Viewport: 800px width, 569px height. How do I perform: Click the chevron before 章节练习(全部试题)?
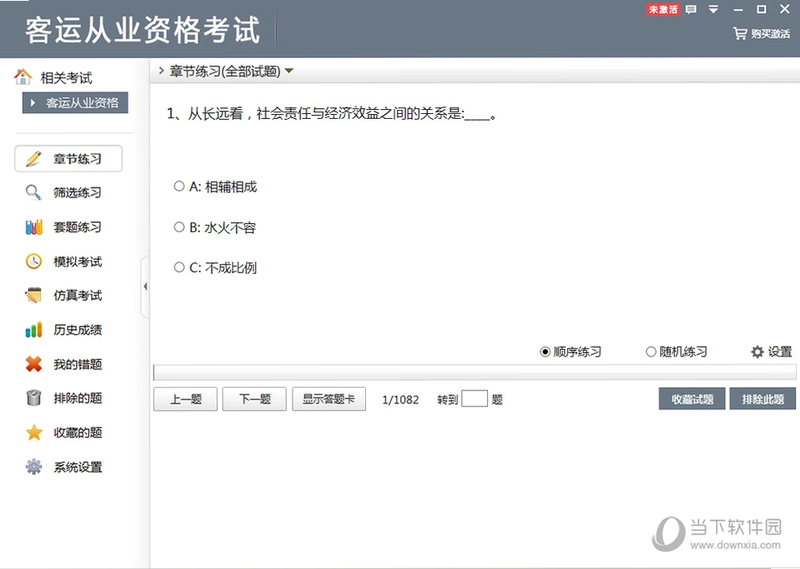point(161,70)
